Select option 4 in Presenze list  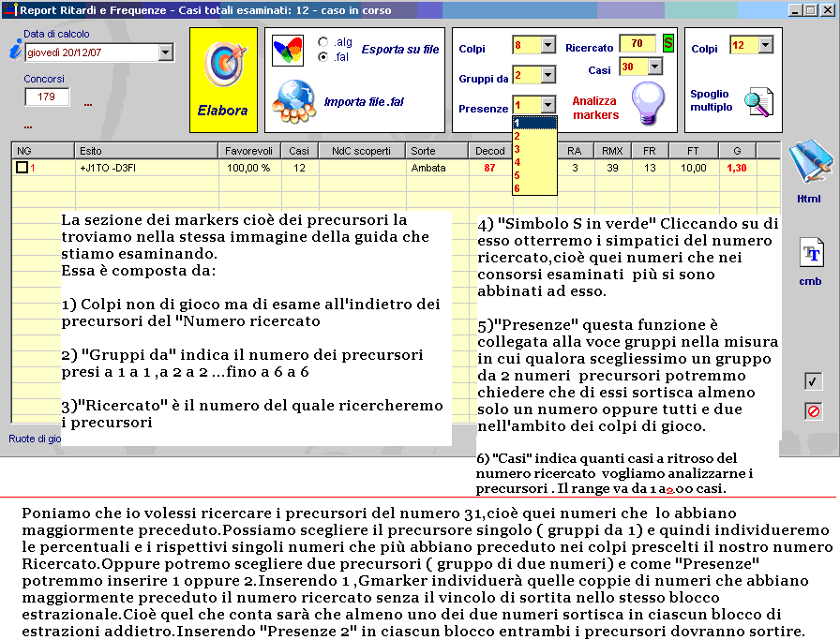pos(534,162)
